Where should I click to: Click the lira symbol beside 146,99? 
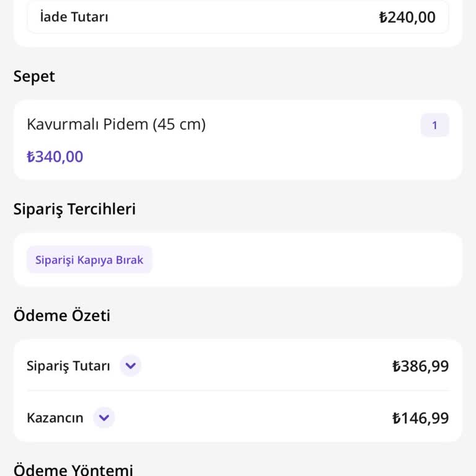pos(397,418)
